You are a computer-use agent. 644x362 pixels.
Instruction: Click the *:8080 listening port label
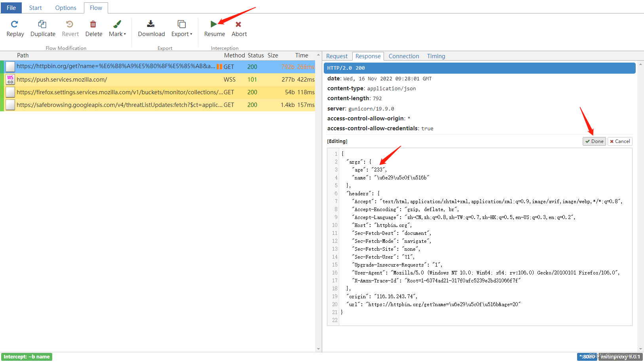pos(587,357)
